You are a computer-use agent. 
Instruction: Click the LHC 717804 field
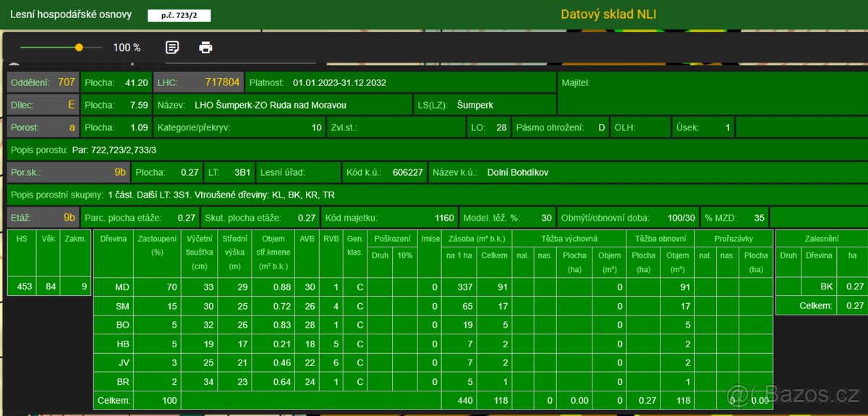tap(198, 82)
